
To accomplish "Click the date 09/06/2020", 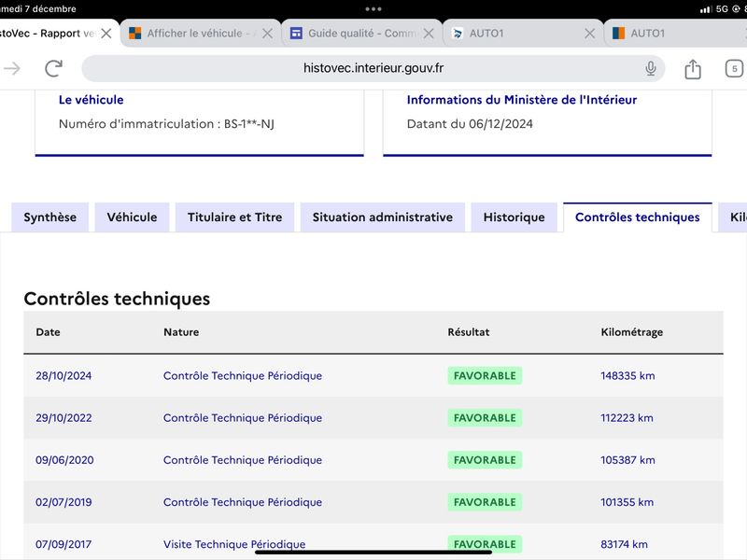I will tap(64, 460).
